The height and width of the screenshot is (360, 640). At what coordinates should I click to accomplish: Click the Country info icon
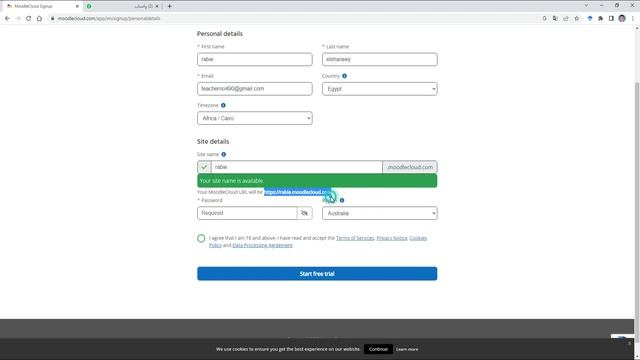[x=344, y=76]
